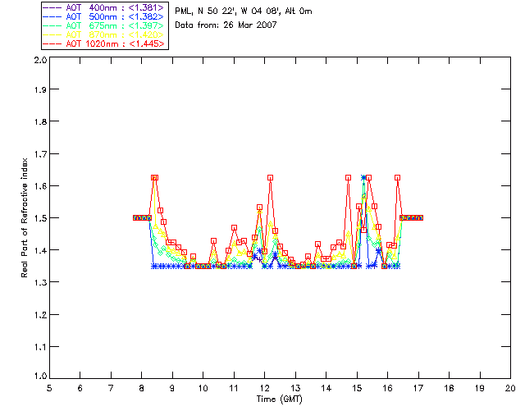Click the 1.7 y-axis tick label
The image size is (525, 420).
40,154
